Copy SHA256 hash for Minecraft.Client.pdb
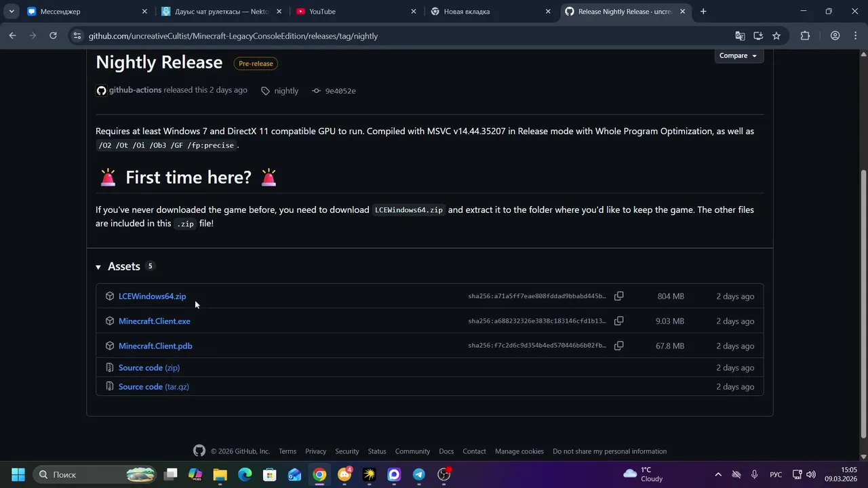868x488 pixels. [618, 346]
